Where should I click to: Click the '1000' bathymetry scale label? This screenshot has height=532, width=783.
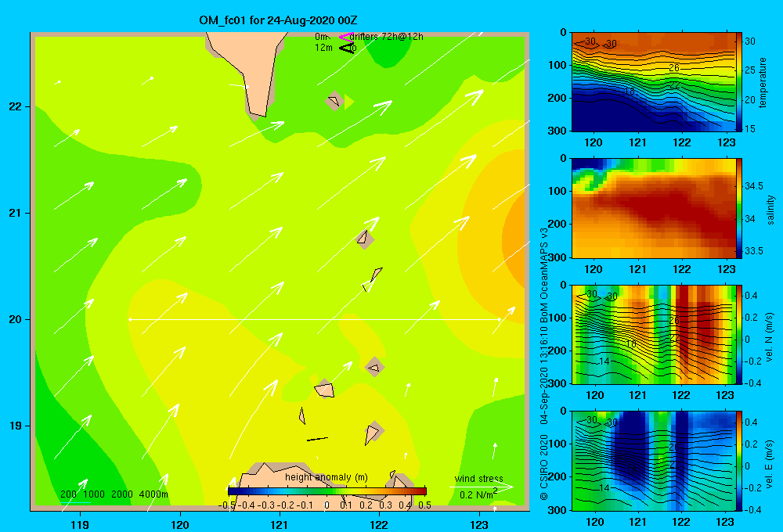94,494
